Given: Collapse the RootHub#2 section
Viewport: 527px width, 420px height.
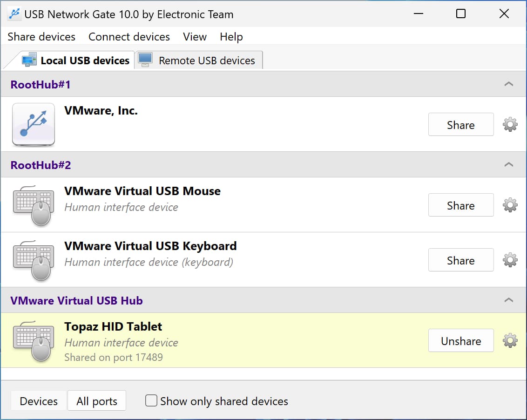Looking at the screenshot, I should (x=508, y=165).
